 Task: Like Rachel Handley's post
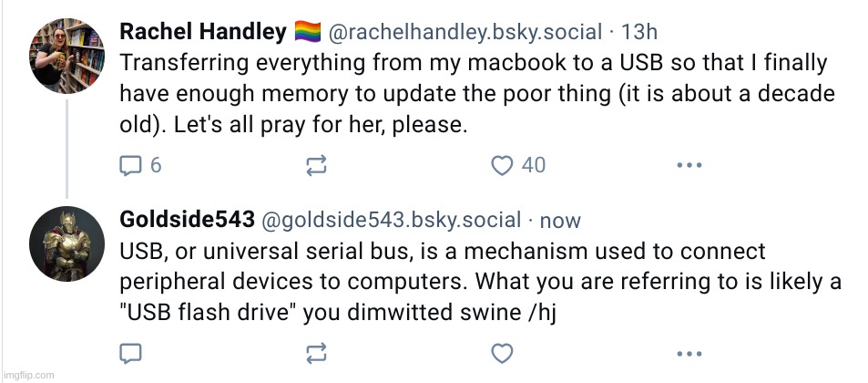point(502,165)
